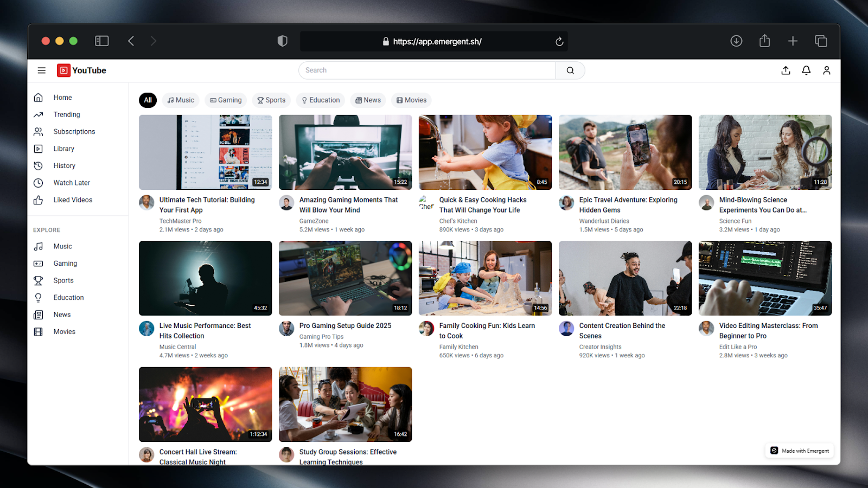This screenshot has height=488, width=868.
Task: Select the Gaming filter chip
Action: (x=226, y=100)
